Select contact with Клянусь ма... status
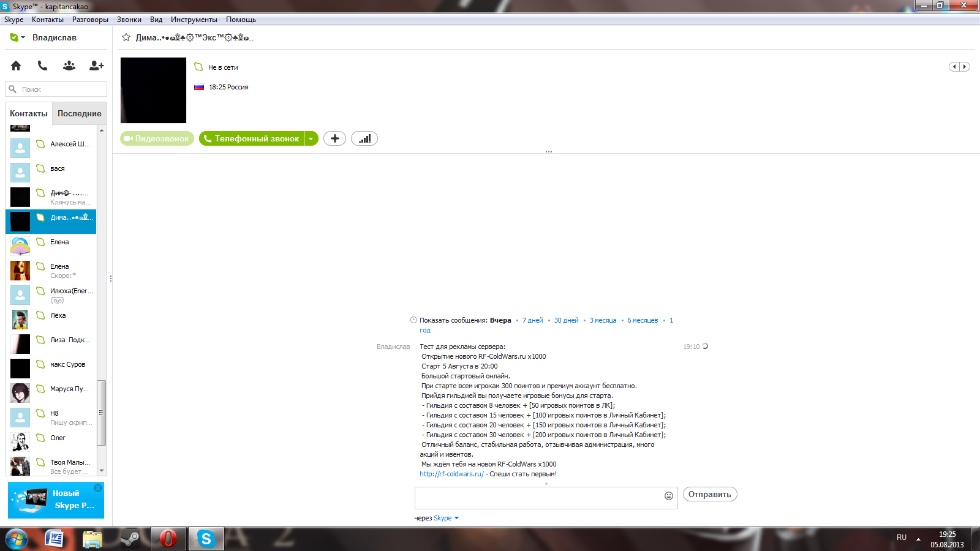Image resolution: width=980 pixels, height=551 pixels. pyautogui.click(x=51, y=197)
